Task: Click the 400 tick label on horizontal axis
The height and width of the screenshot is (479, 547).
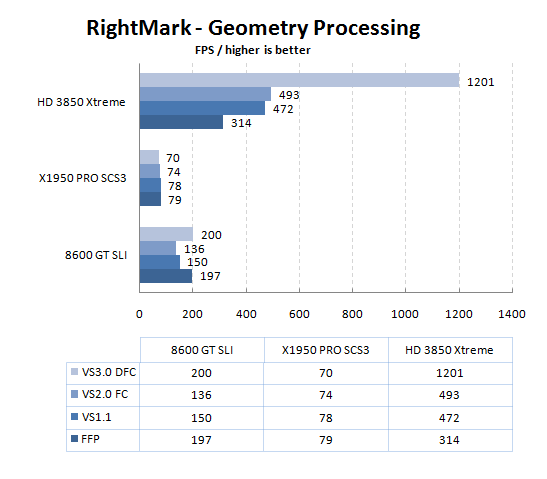Action: [246, 314]
